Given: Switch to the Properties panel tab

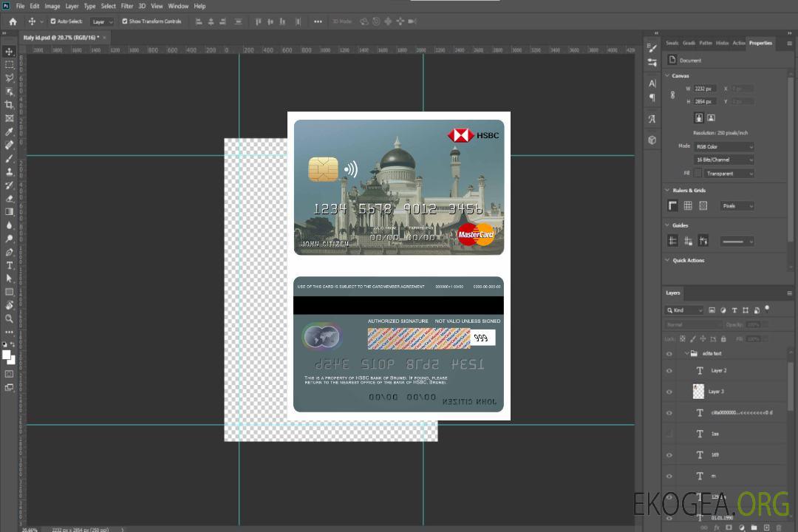Looking at the screenshot, I should (760, 43).
